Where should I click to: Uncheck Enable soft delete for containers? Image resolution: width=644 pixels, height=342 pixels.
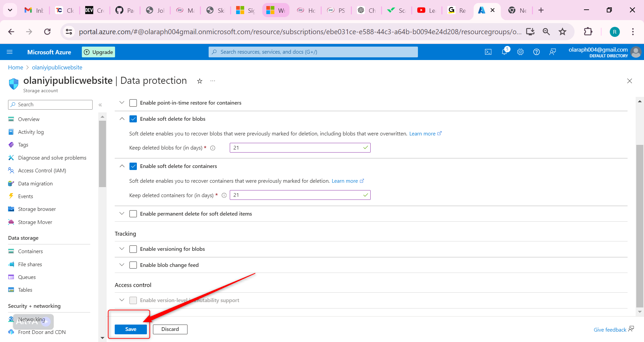133,166
